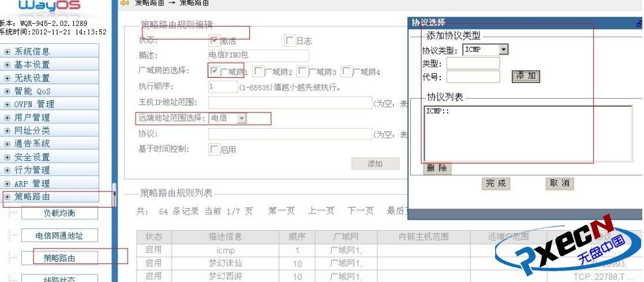The image size is (644, 282).
Task: Open the 协议类型 ICMP dropdown
Action: coord(503,50)
